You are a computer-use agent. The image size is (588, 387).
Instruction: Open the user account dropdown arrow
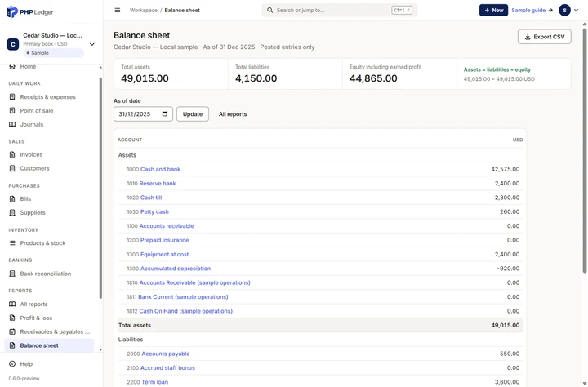pyautogui.click(x=577, y=10)
